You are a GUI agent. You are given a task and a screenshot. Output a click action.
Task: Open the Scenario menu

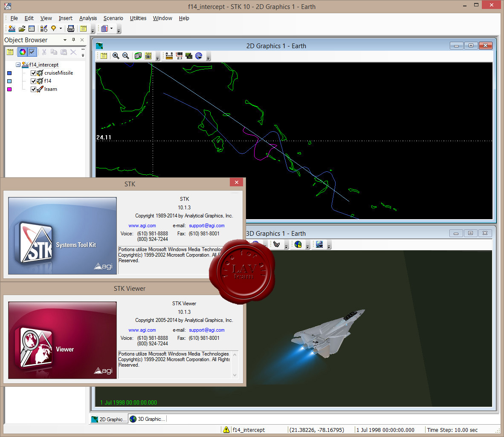[113, 18]
